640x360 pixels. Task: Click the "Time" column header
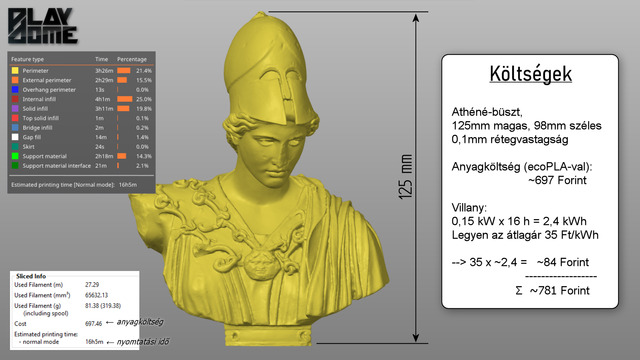click(x=102, y=60)
